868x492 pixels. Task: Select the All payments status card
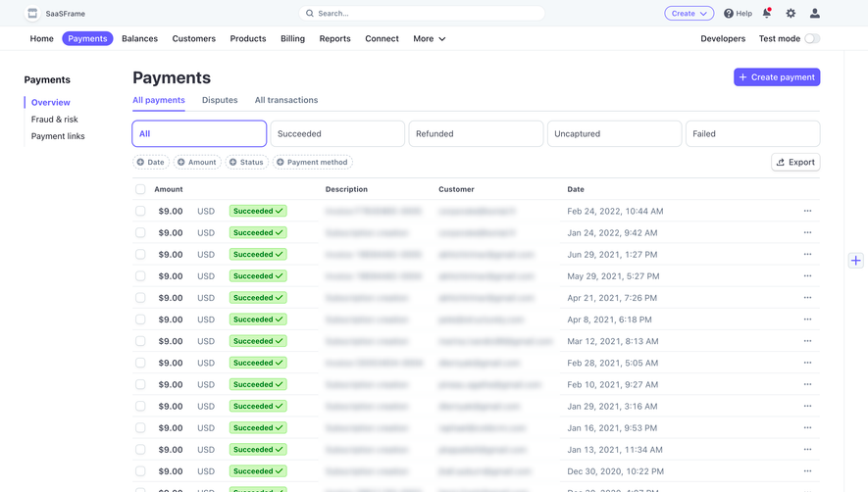click(x=199, y=134)
